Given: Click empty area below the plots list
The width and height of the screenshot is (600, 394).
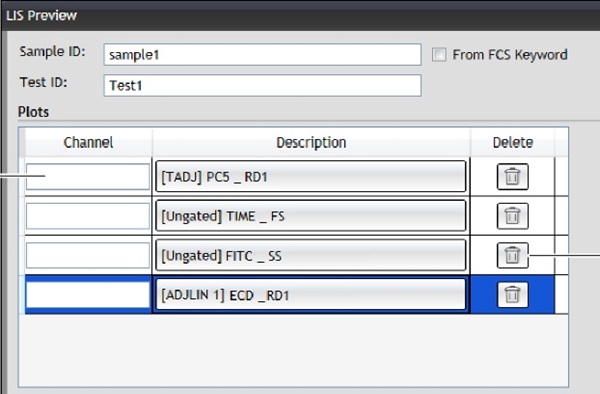Looking at the screenshot, I should tap(293, 350).
